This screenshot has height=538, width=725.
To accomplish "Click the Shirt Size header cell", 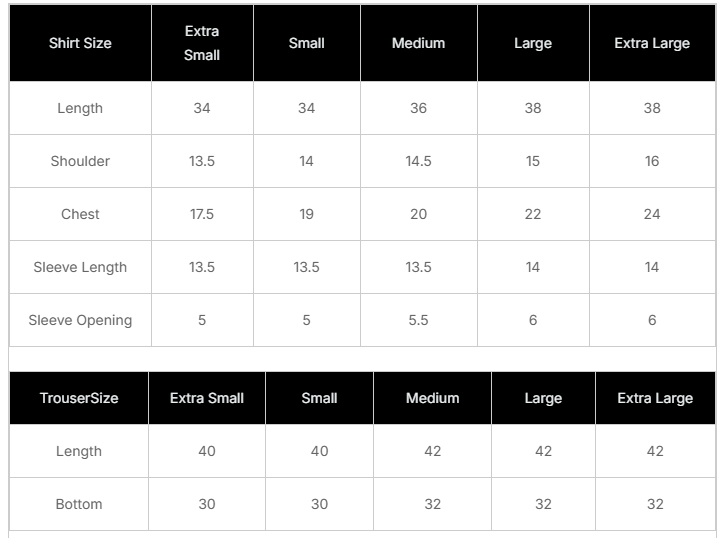I will pyautogui.click(x=80, y=44).
